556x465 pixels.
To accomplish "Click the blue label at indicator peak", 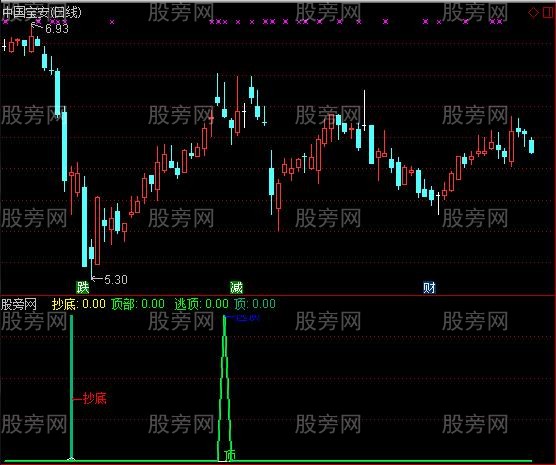I will coord(248,318).
